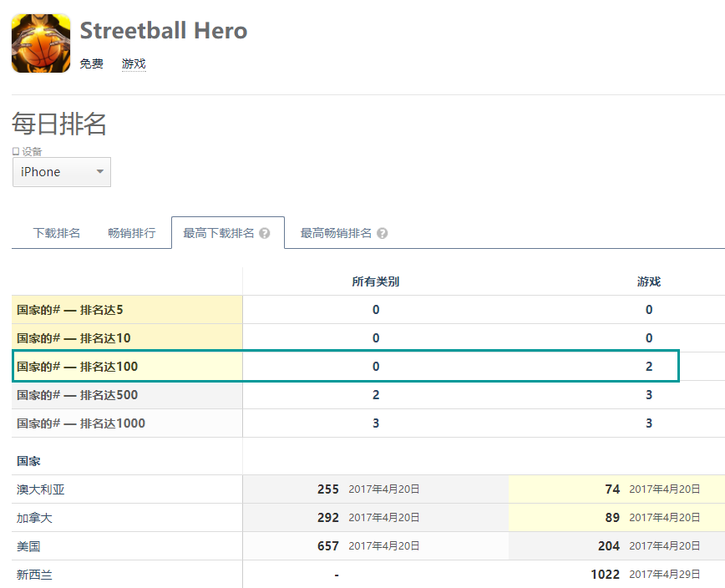Click the 游戏 category link under title

tap(134, 63)
